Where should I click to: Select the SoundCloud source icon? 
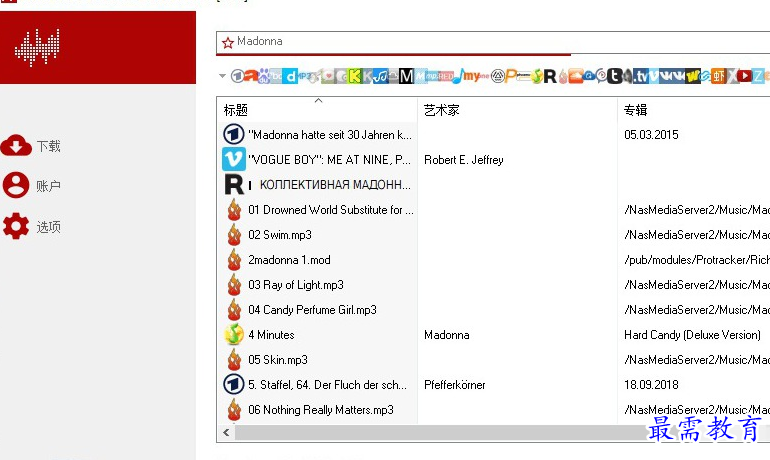[576, 76]
